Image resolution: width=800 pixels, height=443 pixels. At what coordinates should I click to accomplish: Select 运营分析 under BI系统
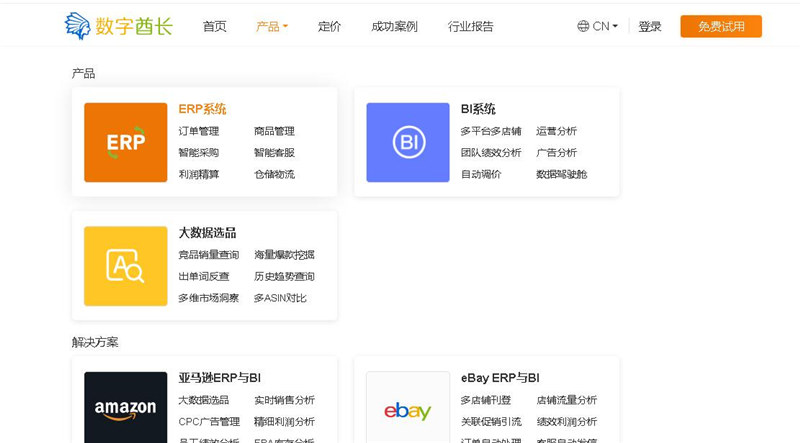[x=557, y=131]
